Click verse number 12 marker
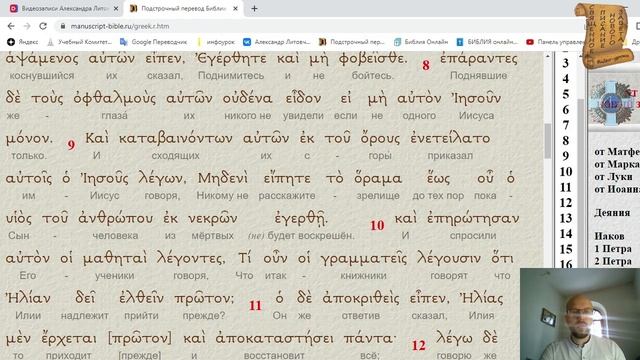This screenshot has height=360, width=640. [418, 345]
